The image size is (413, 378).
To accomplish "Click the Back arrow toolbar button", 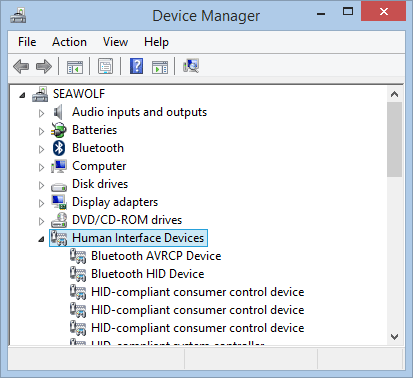I will pyautogui.click(x=21, y=66).
